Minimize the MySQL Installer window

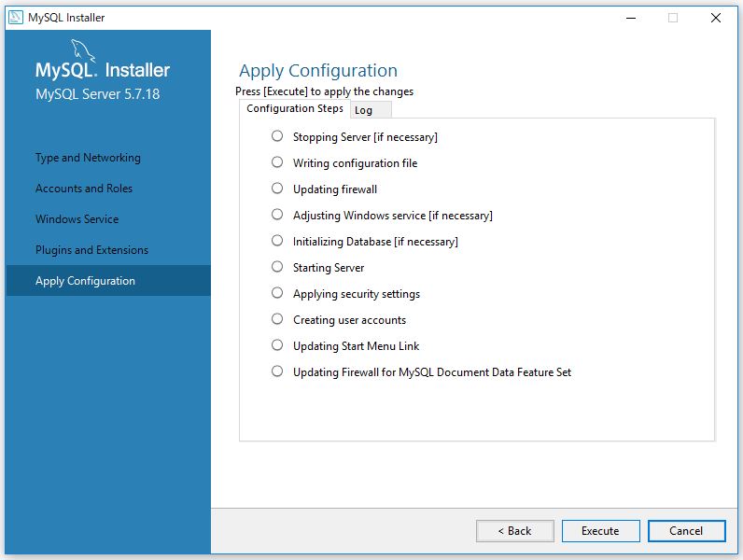(631, 18)
